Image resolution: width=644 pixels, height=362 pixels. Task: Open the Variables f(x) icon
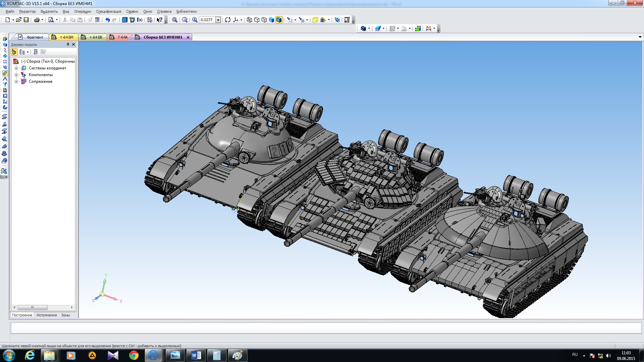[x=140, y=20]
